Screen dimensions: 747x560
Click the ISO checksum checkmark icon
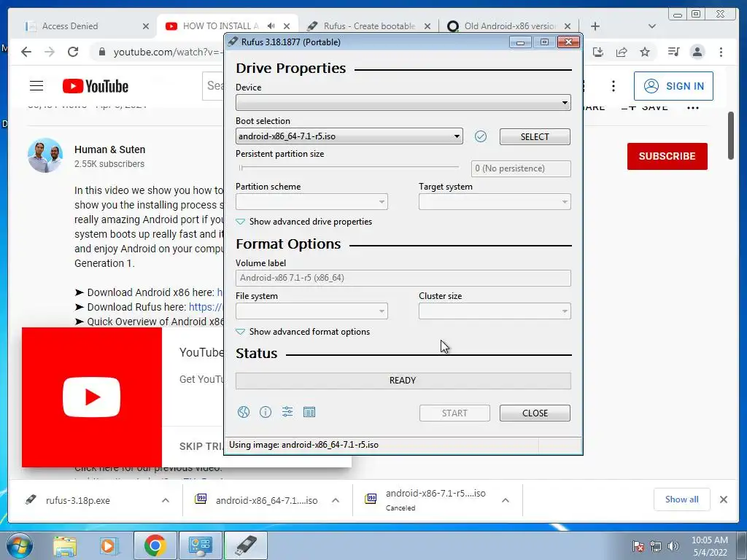click(x=481, y=136)
